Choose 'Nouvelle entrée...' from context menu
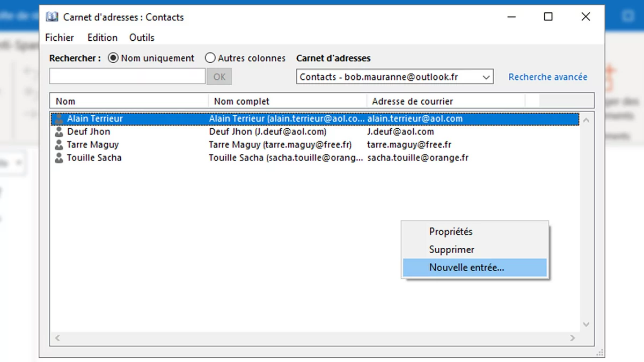Viewport: 644px width, 362px height. [x=466, y=268]
